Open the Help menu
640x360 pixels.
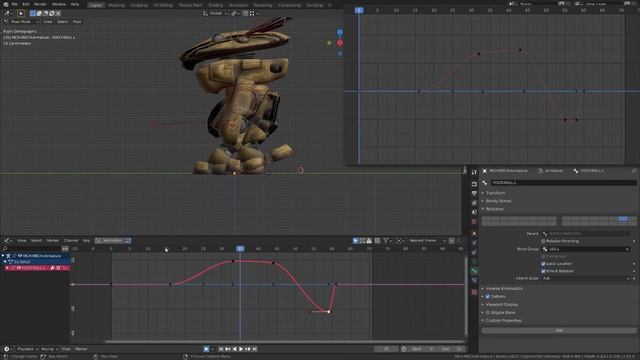click(75, 4)
